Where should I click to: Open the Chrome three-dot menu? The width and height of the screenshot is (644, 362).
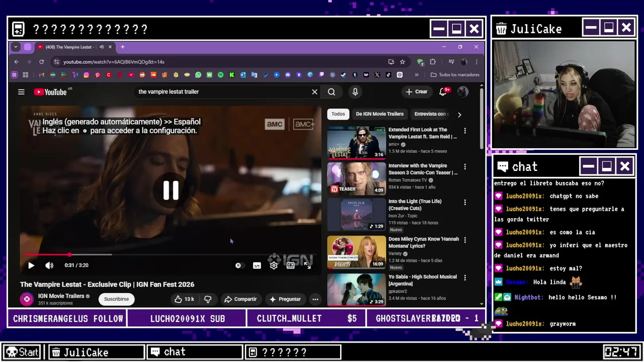click(476, 62)
